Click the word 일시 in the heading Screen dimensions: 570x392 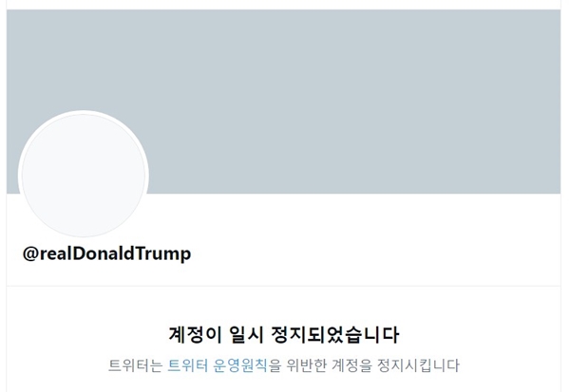point(246,335)
